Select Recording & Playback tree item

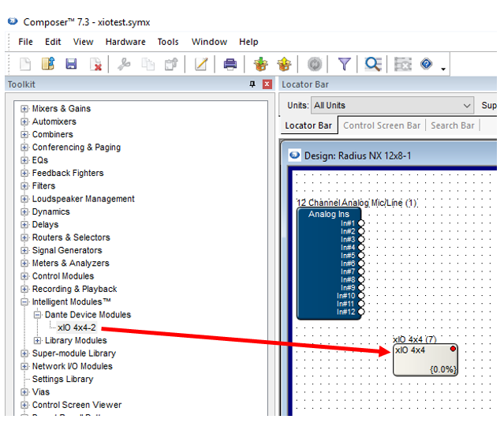click(75, 289)
